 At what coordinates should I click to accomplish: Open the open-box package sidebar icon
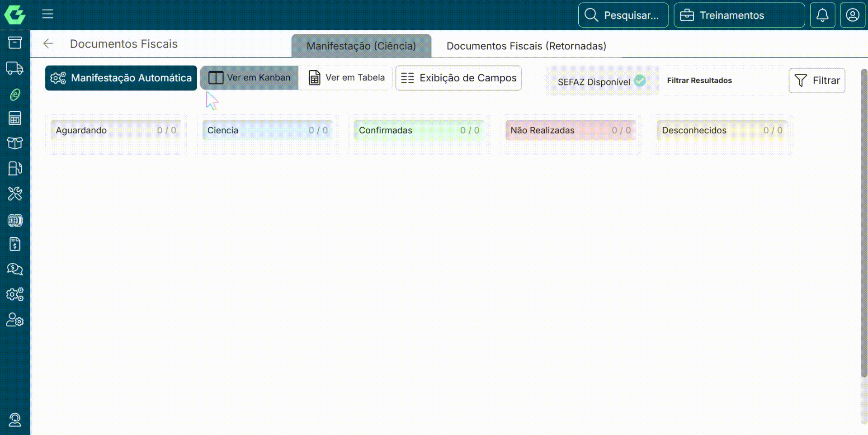tap(15, 143)
